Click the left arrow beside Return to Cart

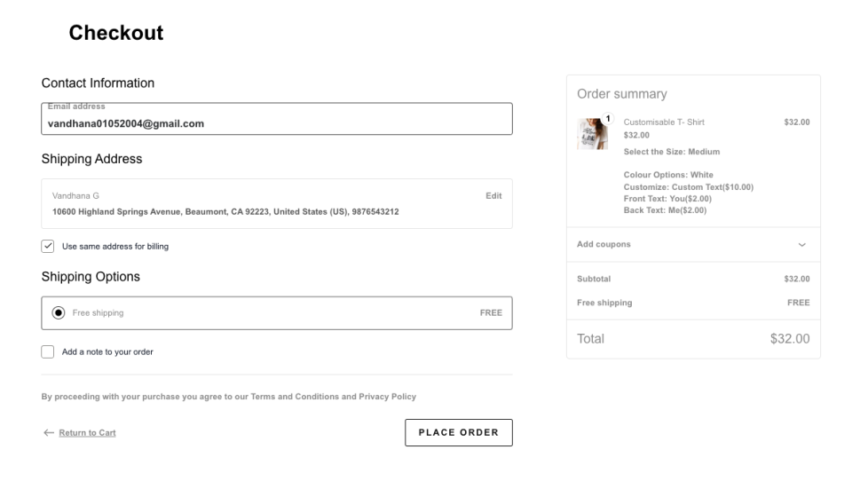point(48,433)
